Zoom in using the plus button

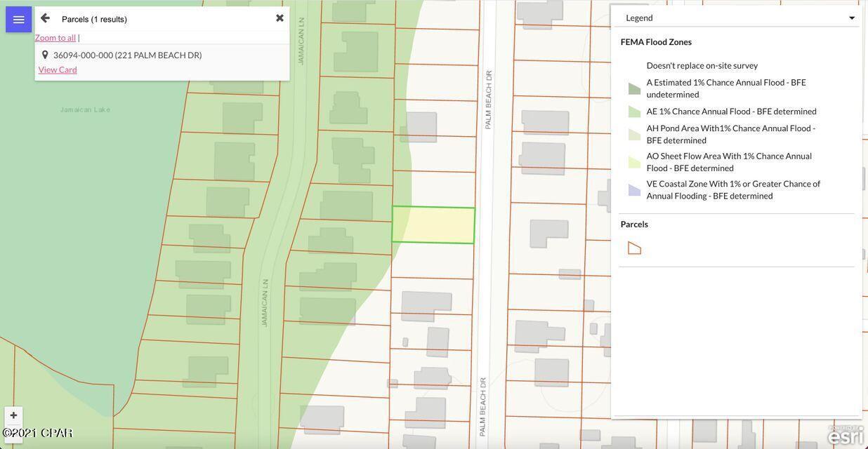(13, 415)
